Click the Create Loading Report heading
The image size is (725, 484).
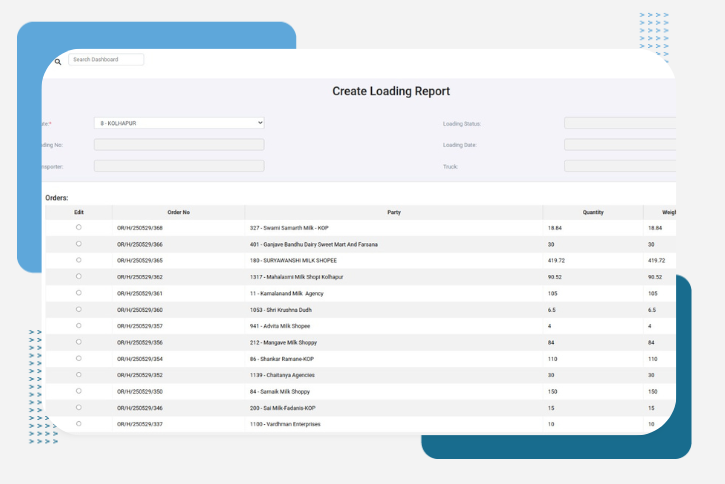pyautogui.click(x=391, y=91)
